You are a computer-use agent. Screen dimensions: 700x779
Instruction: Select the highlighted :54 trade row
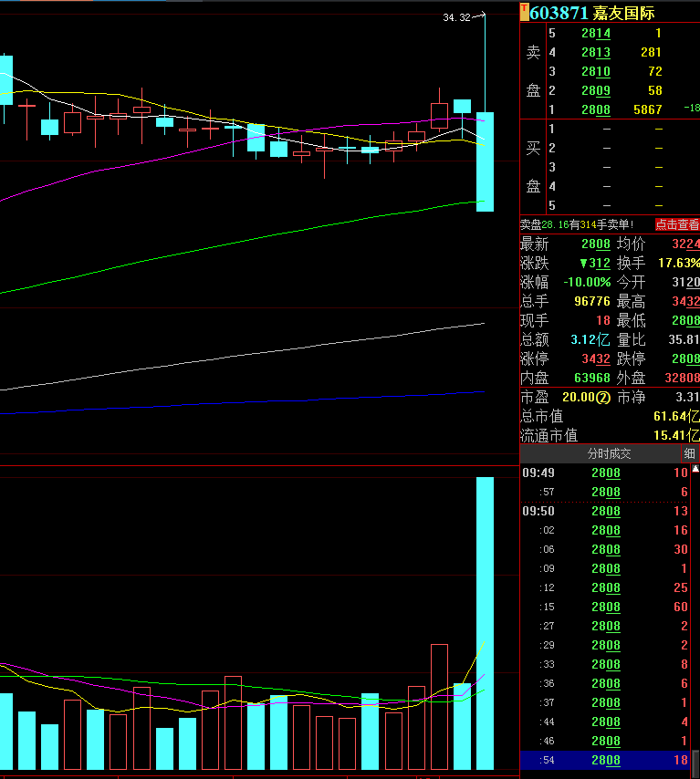pyautogui.click(x=605, y=760)
